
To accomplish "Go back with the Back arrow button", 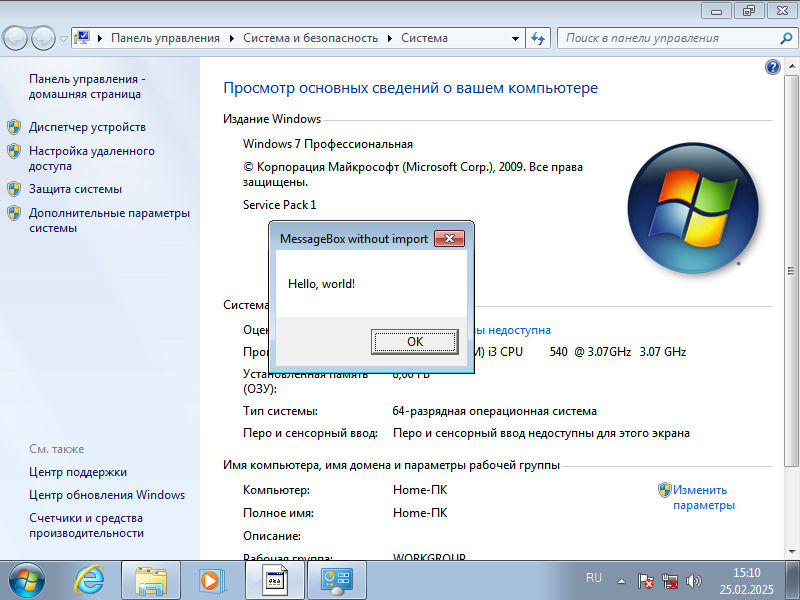I will (16, 38).
